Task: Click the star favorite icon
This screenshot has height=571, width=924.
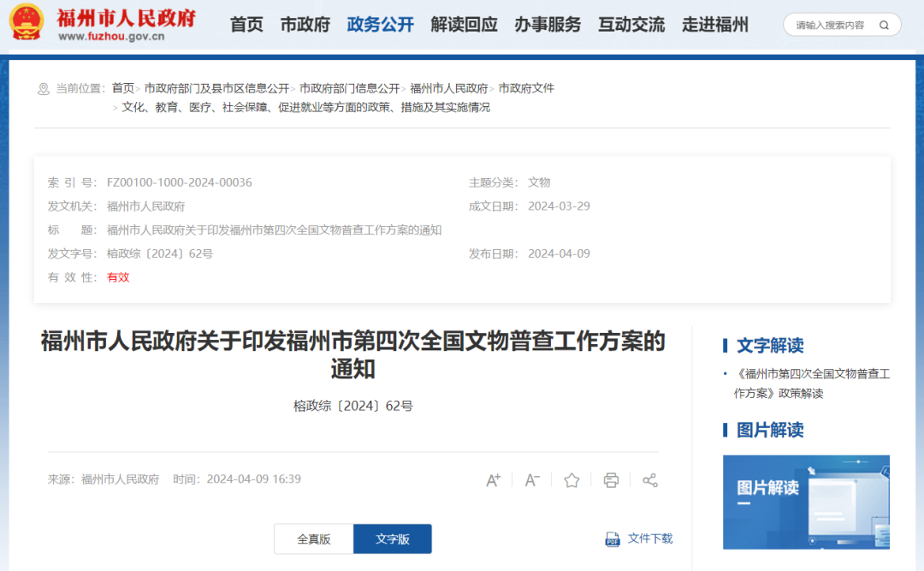Action: pyautogui.click(x=572, y=480)
